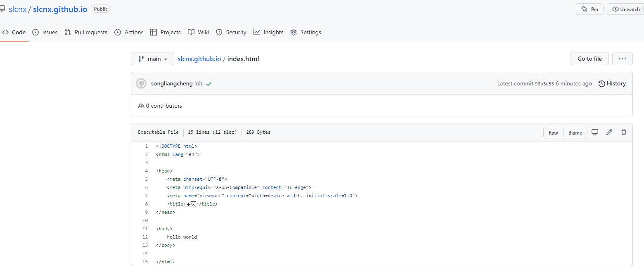Click the hello world code line
Screen dimensions: 644x279
(x=182, y=237)
